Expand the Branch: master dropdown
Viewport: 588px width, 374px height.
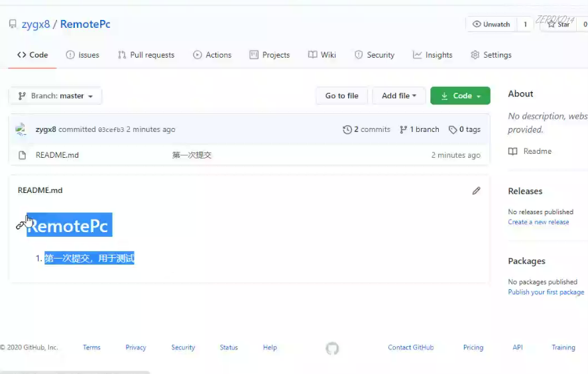(56, 96)
